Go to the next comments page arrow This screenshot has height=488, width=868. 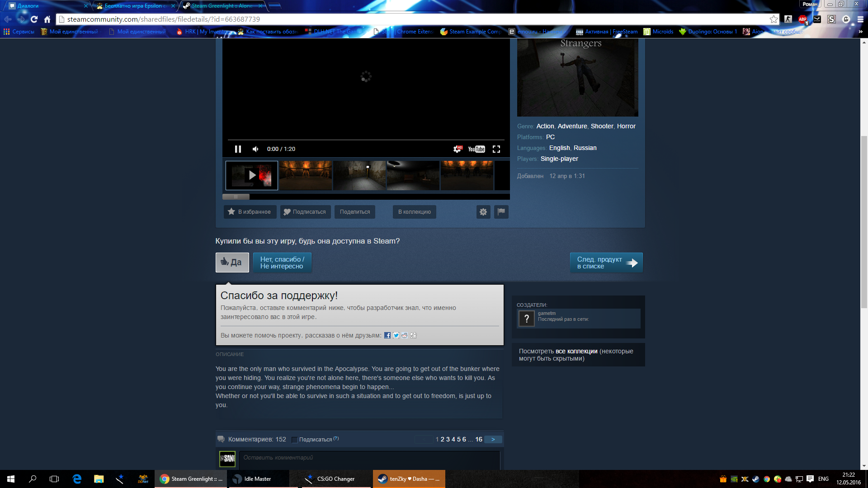pyautogui.click(x=493, y=439)
